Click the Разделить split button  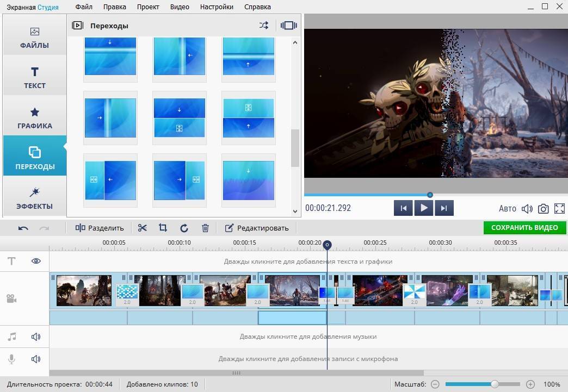[100, 228]
